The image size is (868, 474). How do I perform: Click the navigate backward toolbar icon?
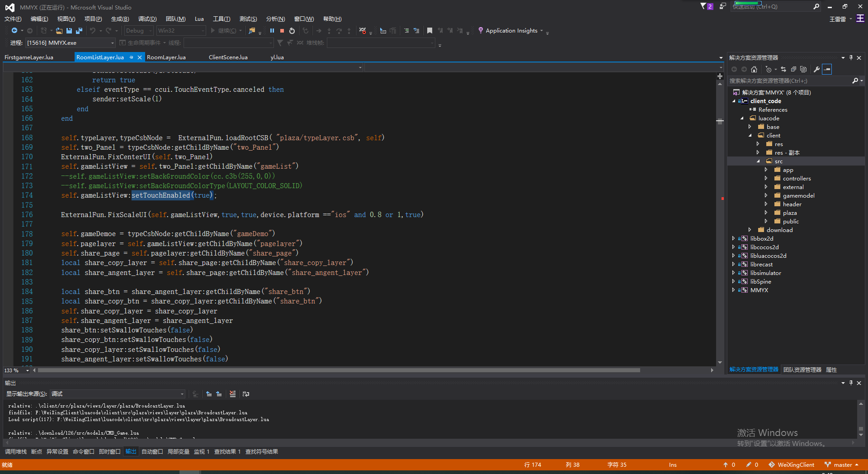(14, 31)
